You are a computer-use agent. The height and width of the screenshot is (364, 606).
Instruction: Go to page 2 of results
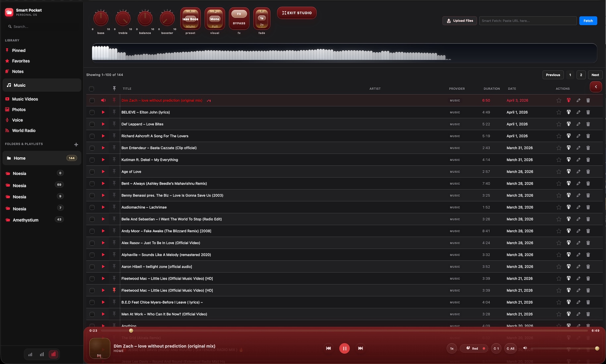click(x=581, y=75)
